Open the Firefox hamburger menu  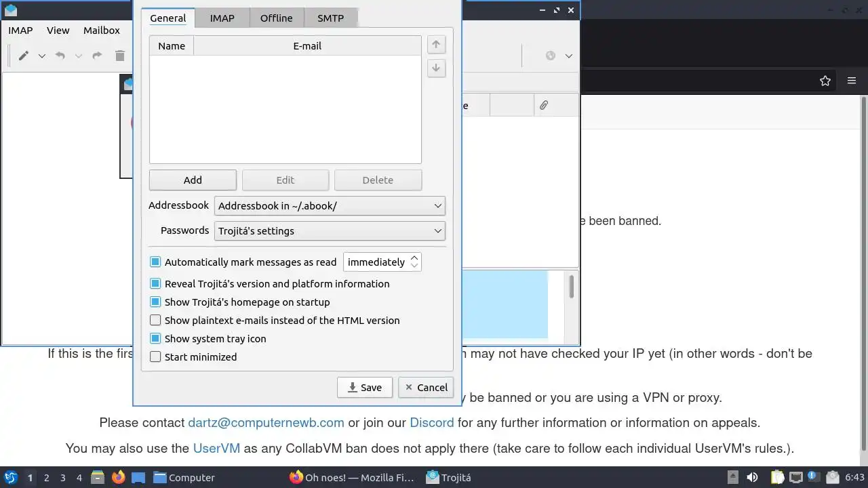click(852, 81)
